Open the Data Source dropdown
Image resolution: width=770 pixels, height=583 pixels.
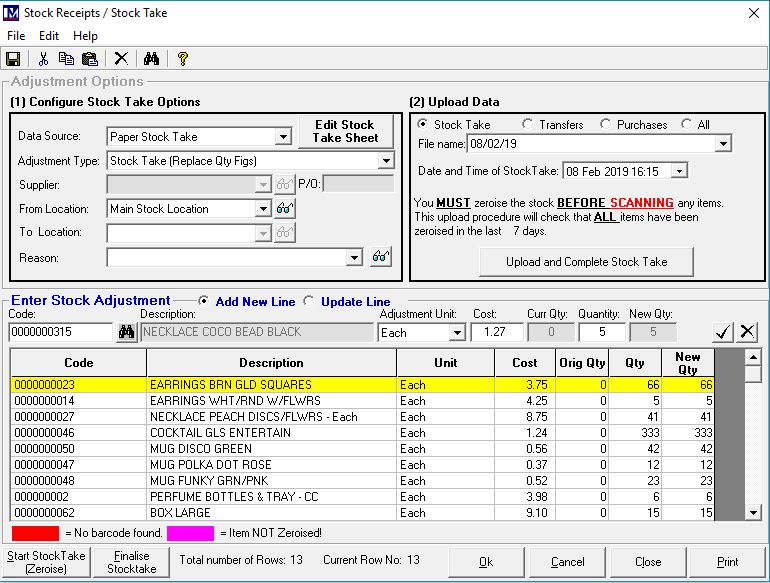click(x=283, y=137)
